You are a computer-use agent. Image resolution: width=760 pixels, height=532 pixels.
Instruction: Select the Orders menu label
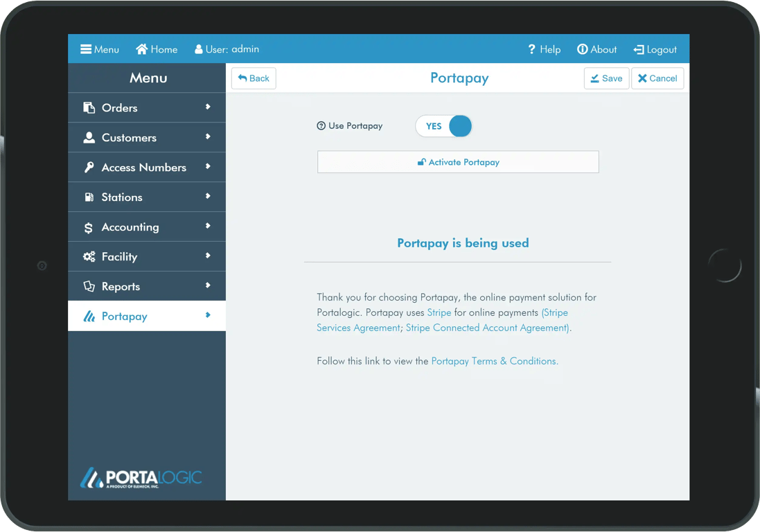pos(119,107)
